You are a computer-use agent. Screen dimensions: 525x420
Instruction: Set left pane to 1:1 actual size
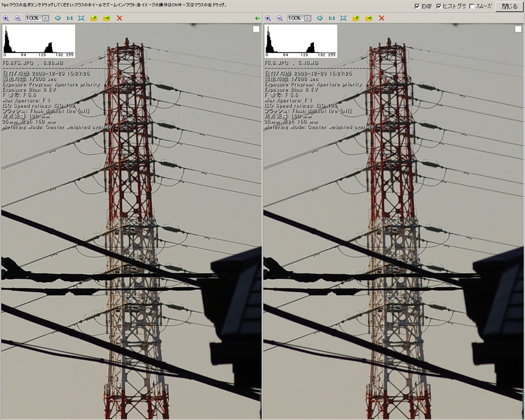tap(70, 18)
